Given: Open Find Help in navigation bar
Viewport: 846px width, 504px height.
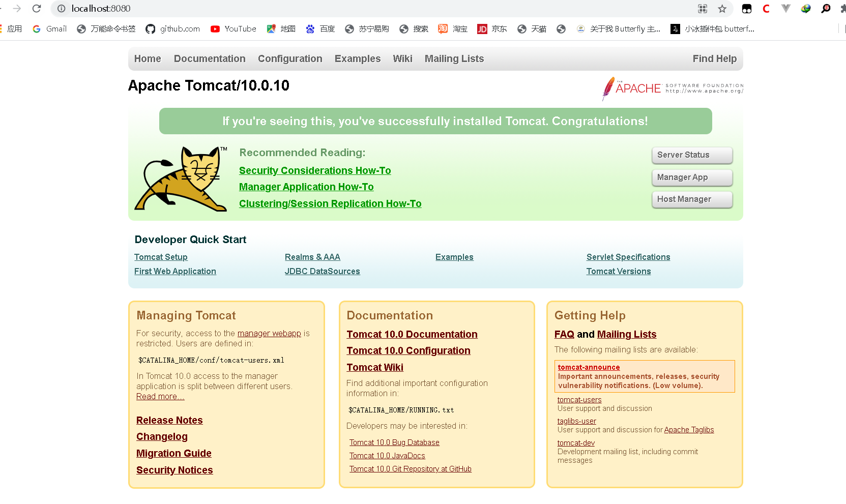Looking at the screenshot, I should click(715, 58).
